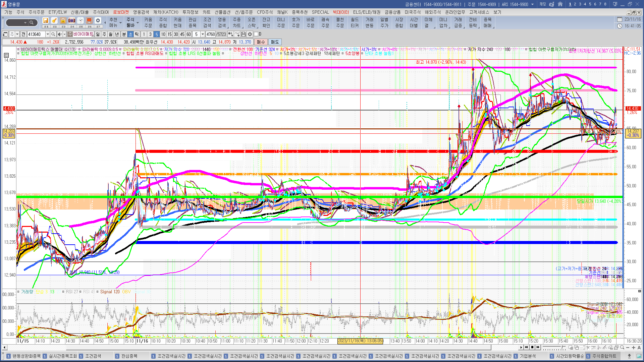This screenshot has height=362, width=644.
Task: Switch chart to 일 (daily) period
Action: (98, 34)
